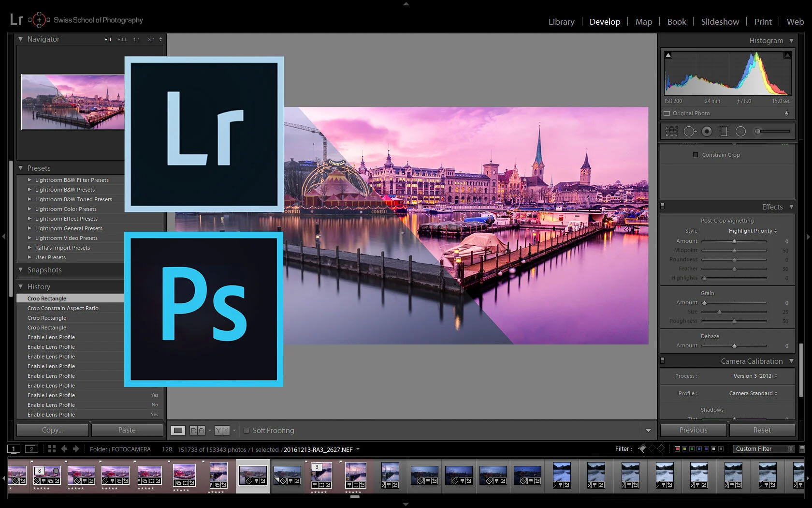Collapse the Histogram panel
The image size is (812, 508).
791,41
